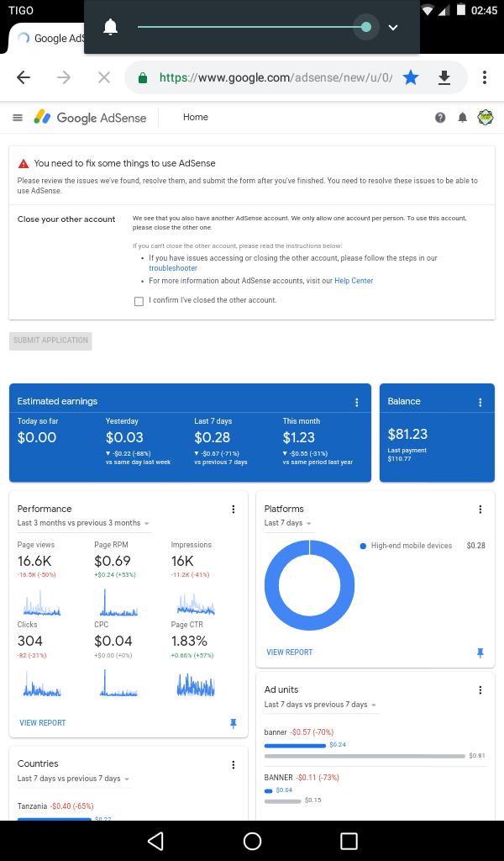Click the Platforms donut chart
Screen dimensions: 504x861
[x=309, y=585]
